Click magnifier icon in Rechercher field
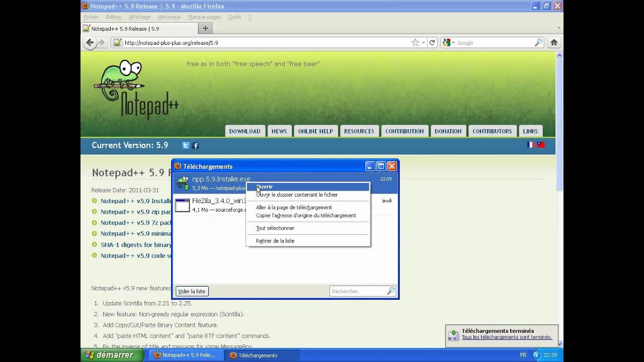Screen dimensions: 644x362 [x=390, y=291]
